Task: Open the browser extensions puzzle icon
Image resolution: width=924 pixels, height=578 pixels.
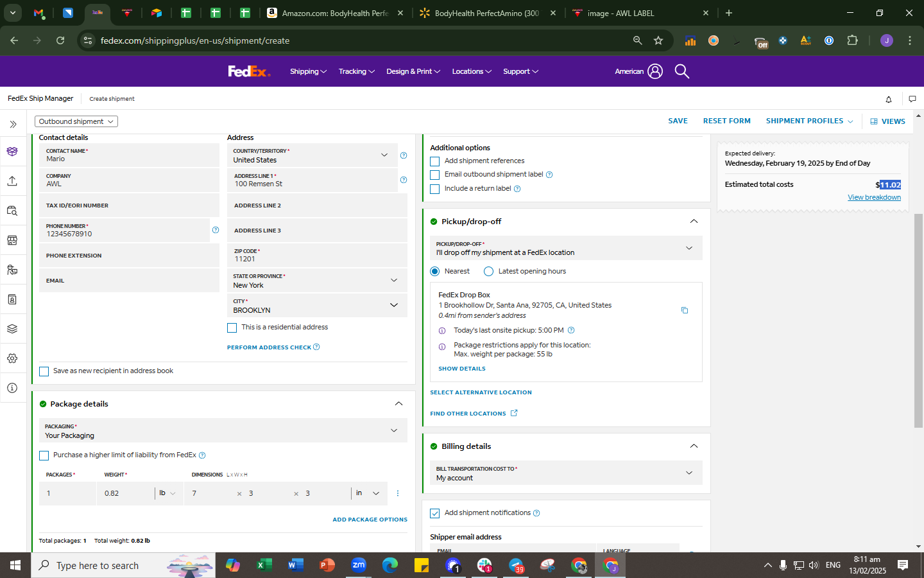Action: click(852, 40)
